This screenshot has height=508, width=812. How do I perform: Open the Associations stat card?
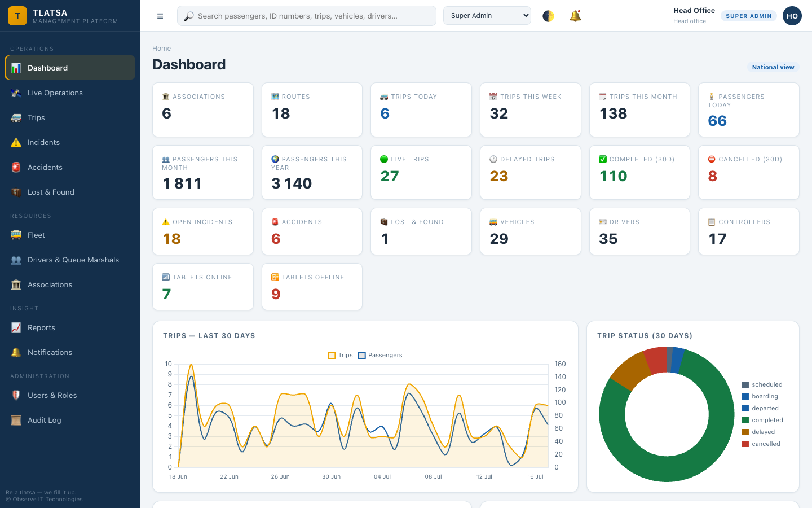coord(203,110)
